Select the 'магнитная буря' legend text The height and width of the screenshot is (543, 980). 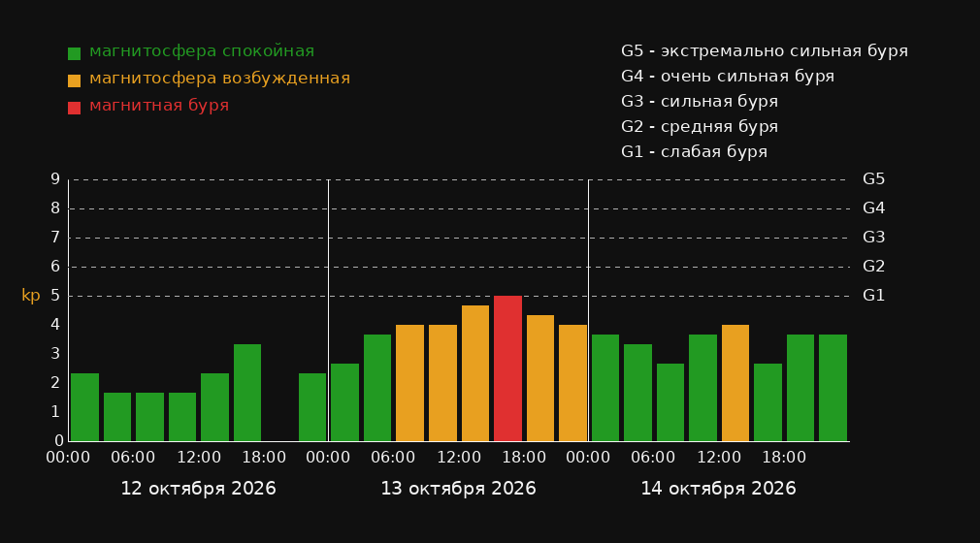pyautogui.click(x=159, y=105)
